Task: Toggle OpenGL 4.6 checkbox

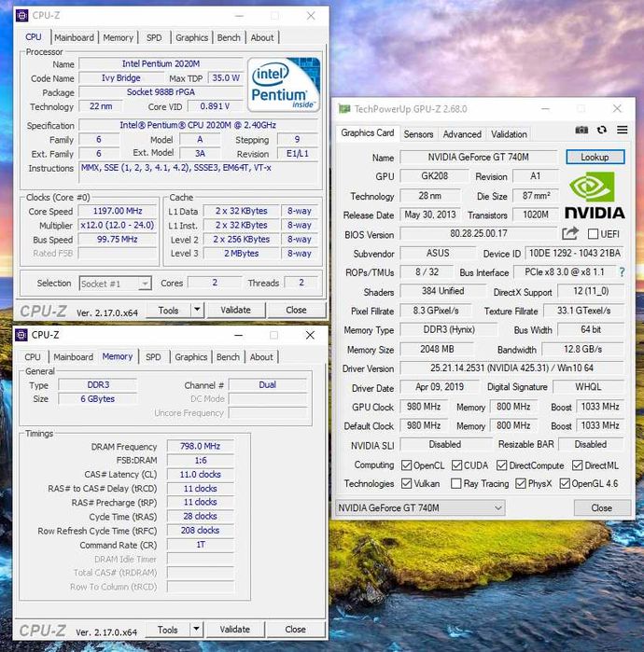Action: tap(565, 483)
